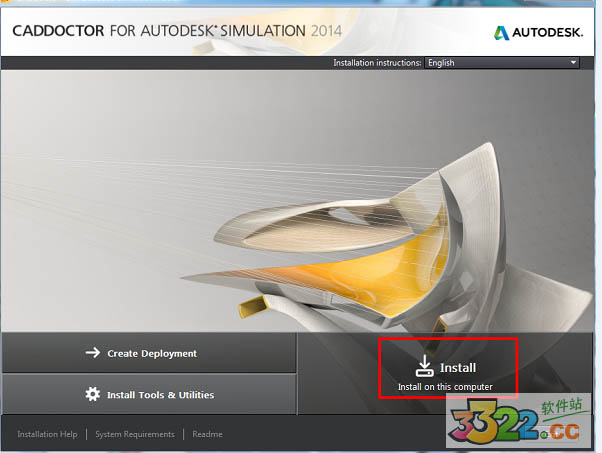
Task: Click the 'Install on this computer' text
Action: coord(445,387)
